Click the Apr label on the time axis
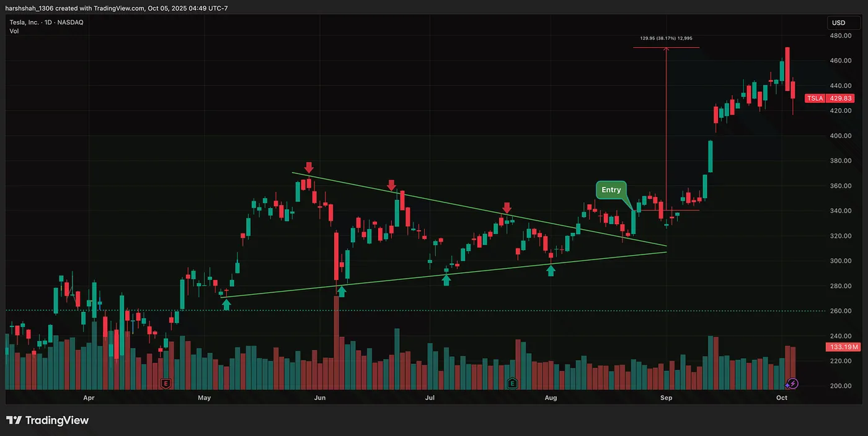 click(89, 398)
